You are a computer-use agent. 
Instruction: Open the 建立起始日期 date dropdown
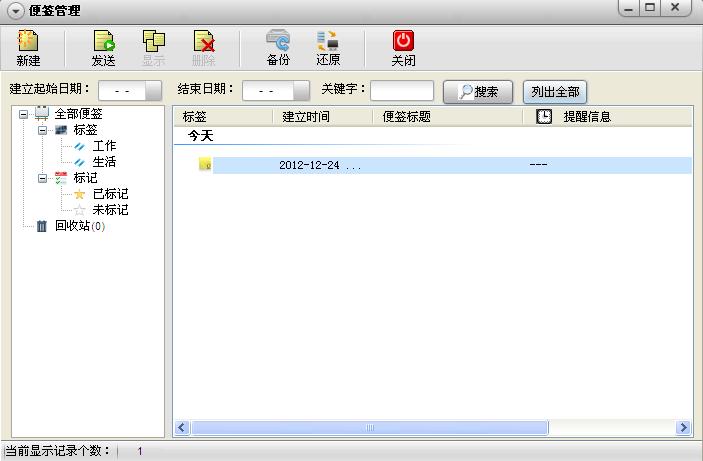coord(153,91)
